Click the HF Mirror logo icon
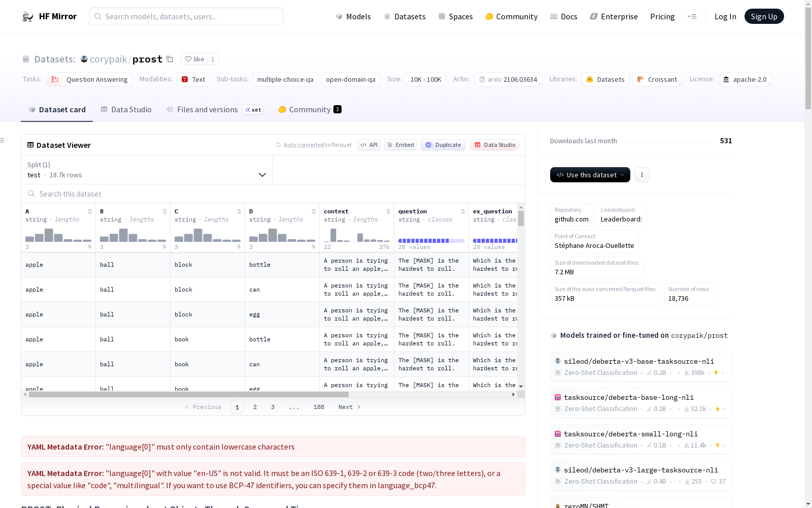Image resolution: width=812 pixels, height=508 pixels. point(28,17)
